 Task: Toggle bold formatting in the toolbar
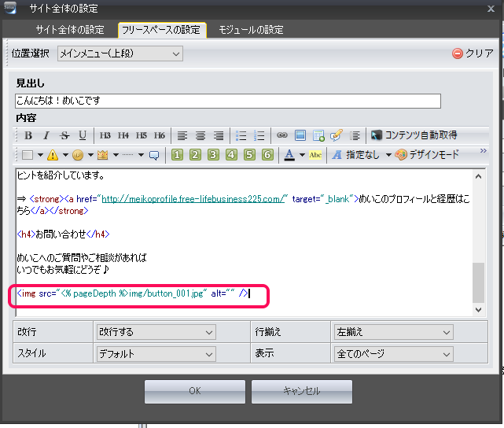(x=28, y=135)
